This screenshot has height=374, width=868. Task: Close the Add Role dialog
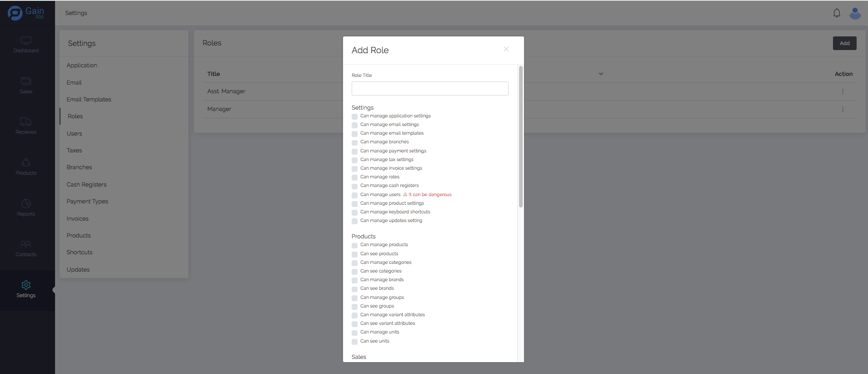(x=506, y=49)
